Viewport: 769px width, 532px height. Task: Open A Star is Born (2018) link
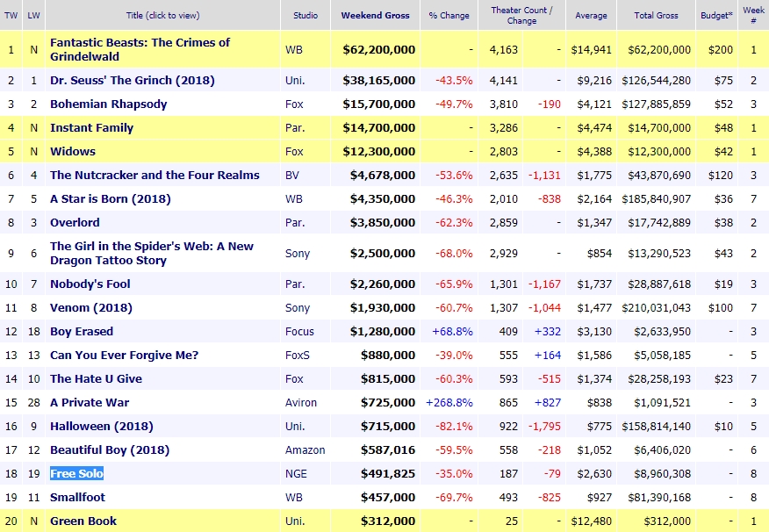[111, 199]
